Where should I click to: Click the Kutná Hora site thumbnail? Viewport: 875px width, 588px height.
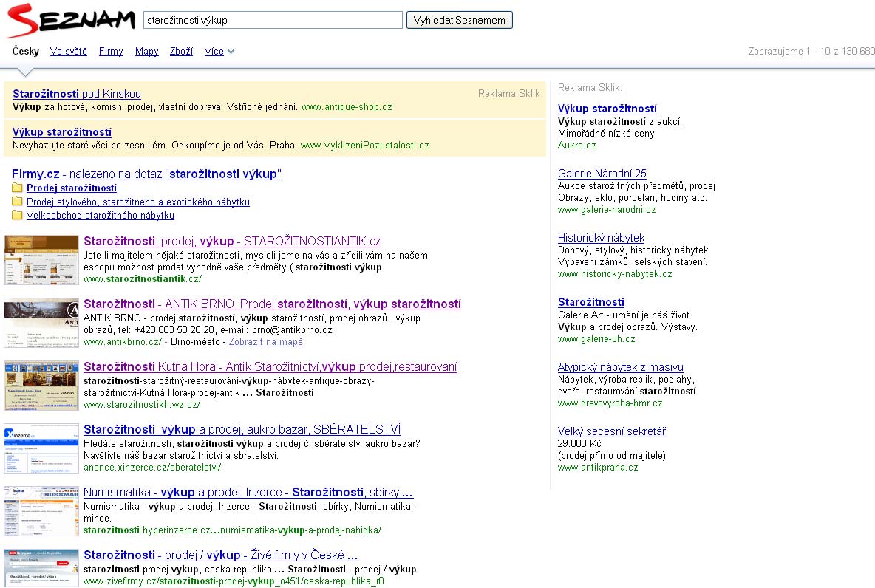[41, 386]
